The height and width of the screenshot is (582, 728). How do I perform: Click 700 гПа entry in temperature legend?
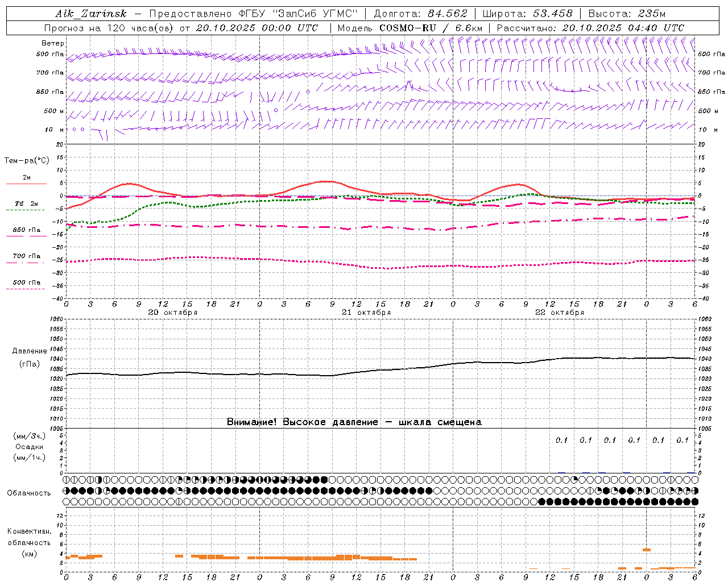click(x=26, y=256)
